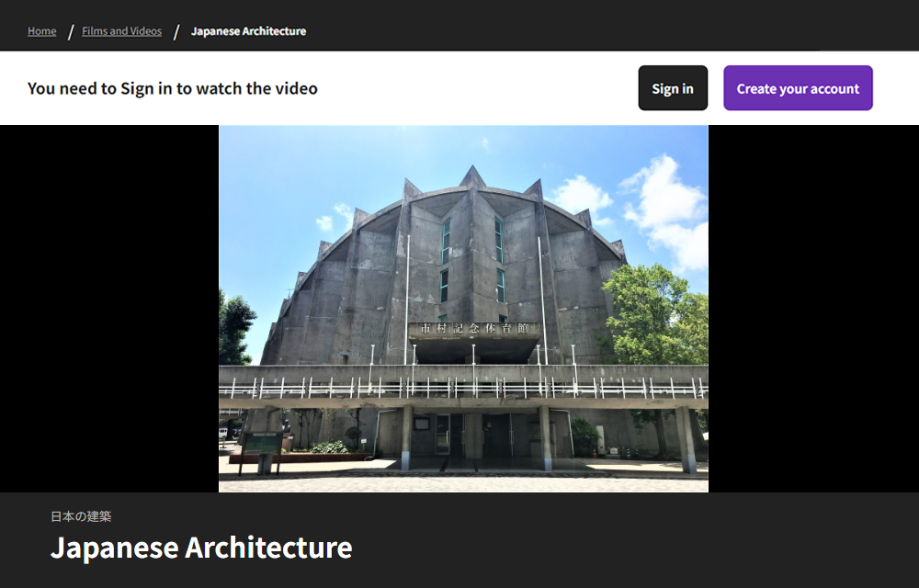
Task: Select the Japanese Architecture breadcrumb text
Action: point(248,31)
